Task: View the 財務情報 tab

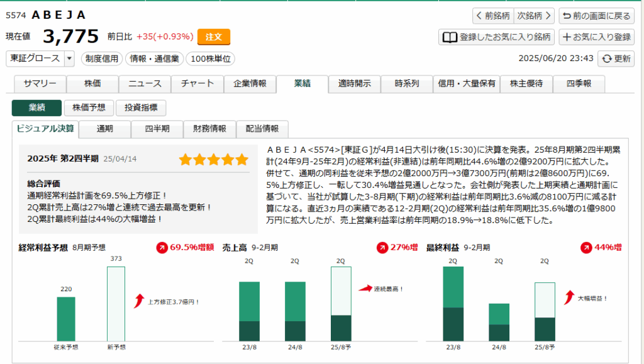Action: pos(210,129)
